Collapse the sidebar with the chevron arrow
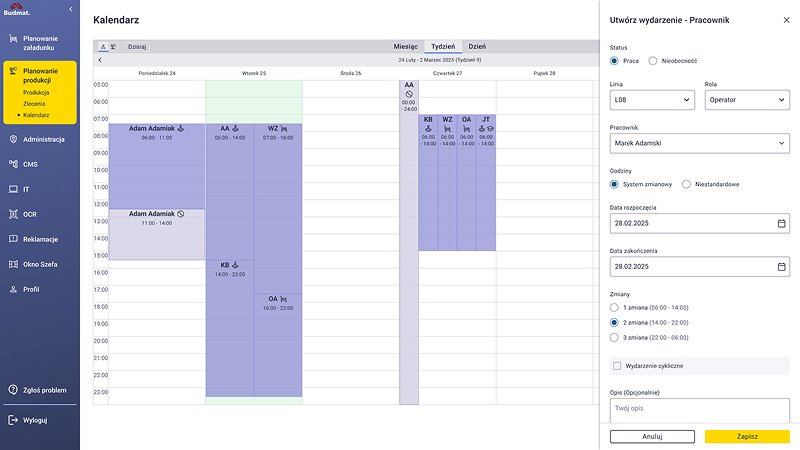The height and width of the screenshot is (450, 800). pos(70,9)
